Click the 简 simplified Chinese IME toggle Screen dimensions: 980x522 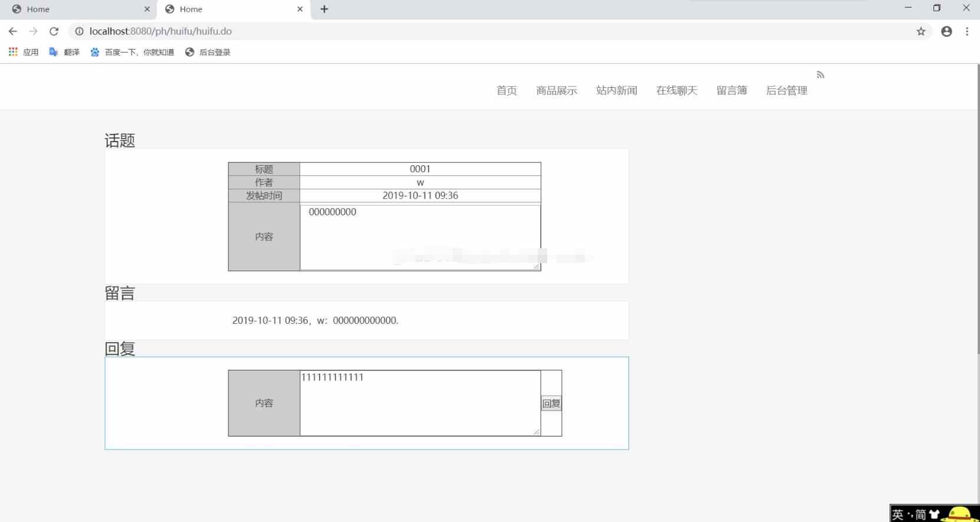(920, 514)
